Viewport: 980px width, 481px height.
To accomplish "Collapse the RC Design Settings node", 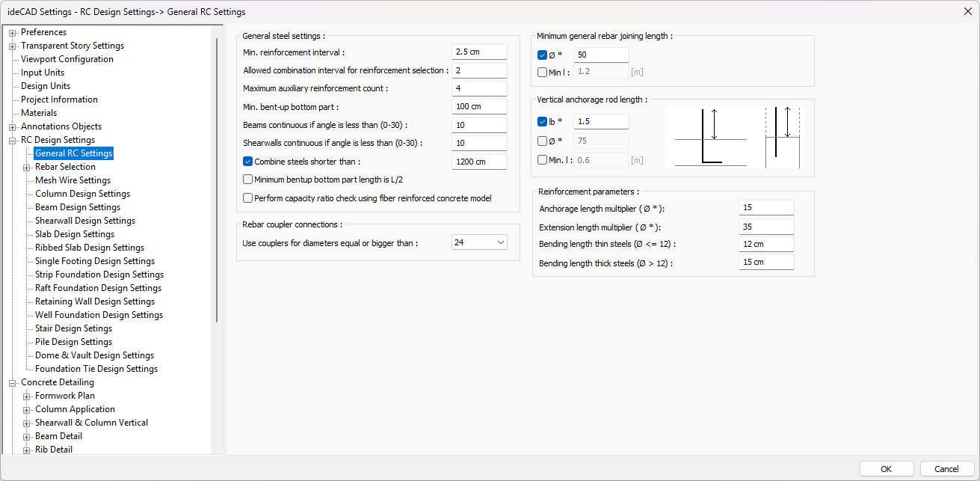I will [13, 141].
